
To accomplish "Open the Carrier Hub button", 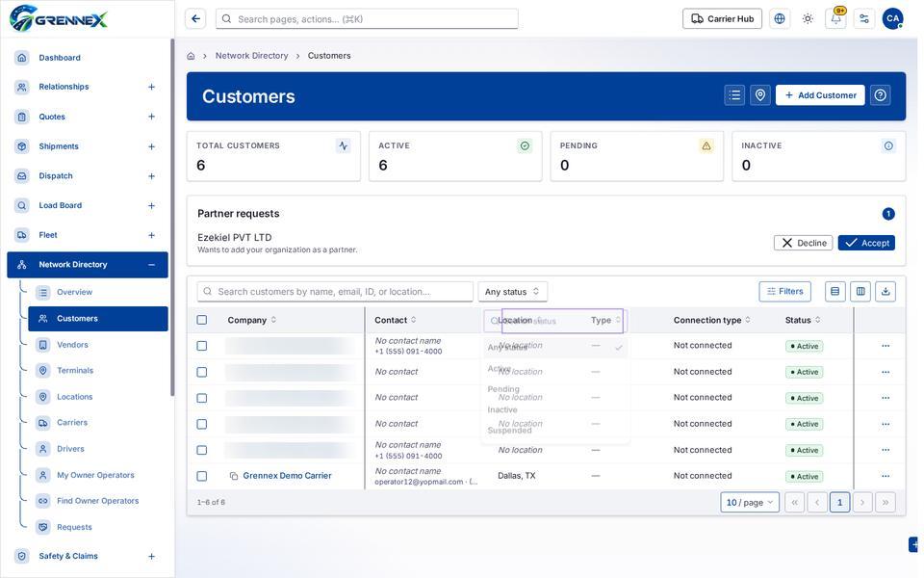I will click(x=722, y=19).
